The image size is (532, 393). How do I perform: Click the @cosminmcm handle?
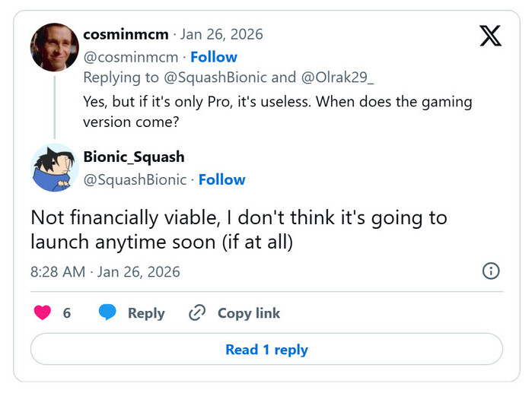[x=130, y=57]
